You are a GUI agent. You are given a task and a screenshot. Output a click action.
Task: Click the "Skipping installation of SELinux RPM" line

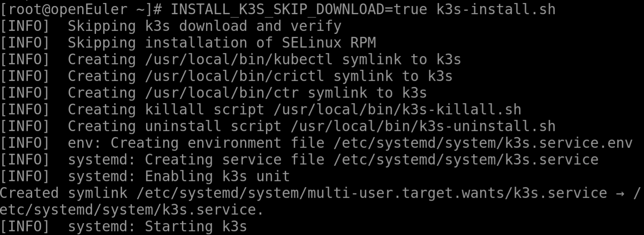click(x=221, y=42)
